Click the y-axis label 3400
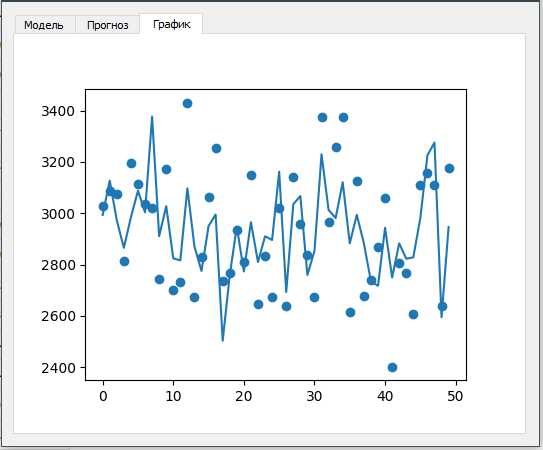 pyautogui.click(x=58, y=112)
